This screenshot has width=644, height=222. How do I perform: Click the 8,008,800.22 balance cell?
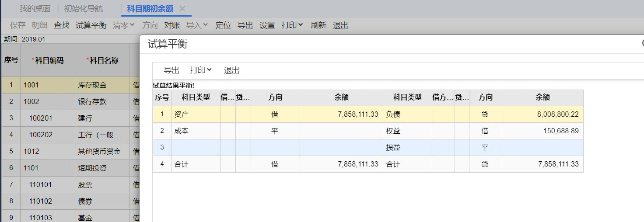(542, 114)
